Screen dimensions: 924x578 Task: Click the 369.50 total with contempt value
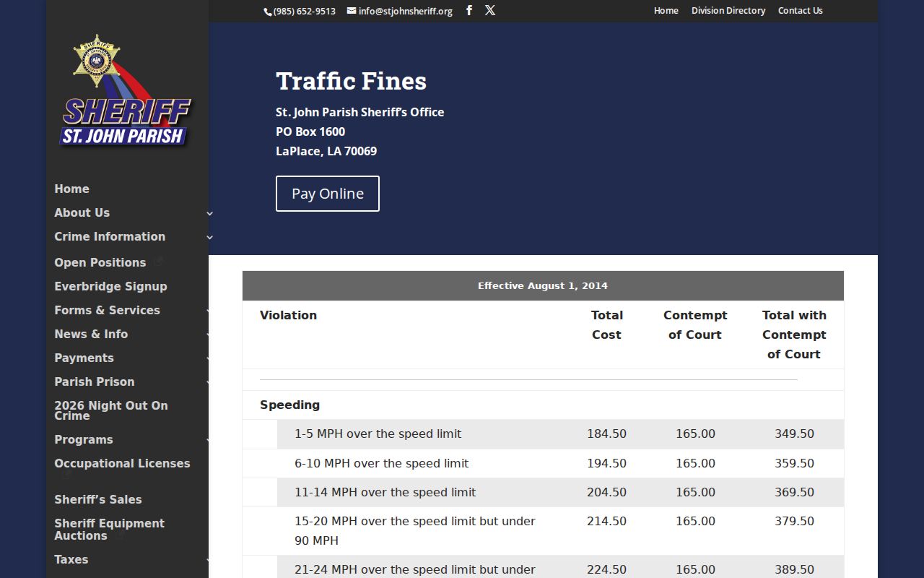pos(794,492)
